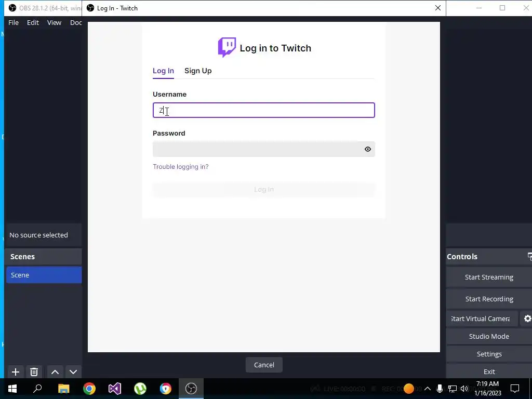Launch Google Chrome from the taskbar
532x399 pixels.
pyautogui.click(x=89, y=389)
